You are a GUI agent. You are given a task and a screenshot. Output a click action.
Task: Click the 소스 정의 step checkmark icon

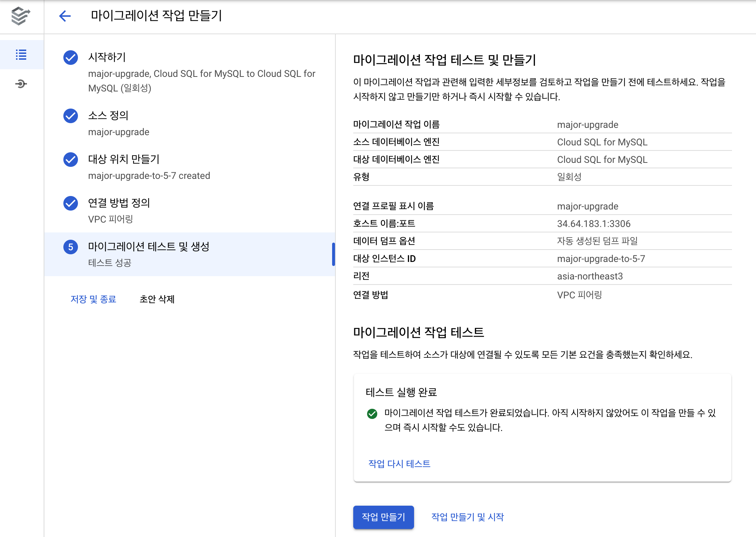click(71, 116)
